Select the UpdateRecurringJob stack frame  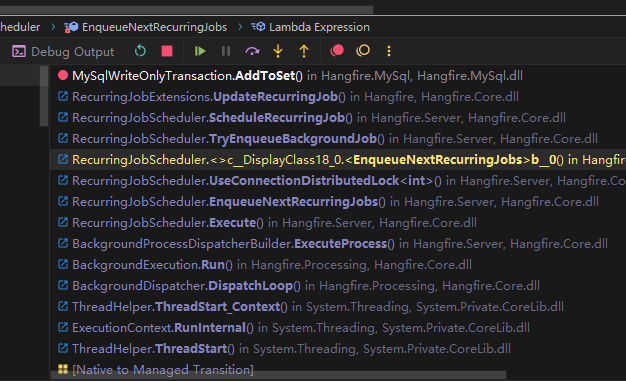coord(338,97)
